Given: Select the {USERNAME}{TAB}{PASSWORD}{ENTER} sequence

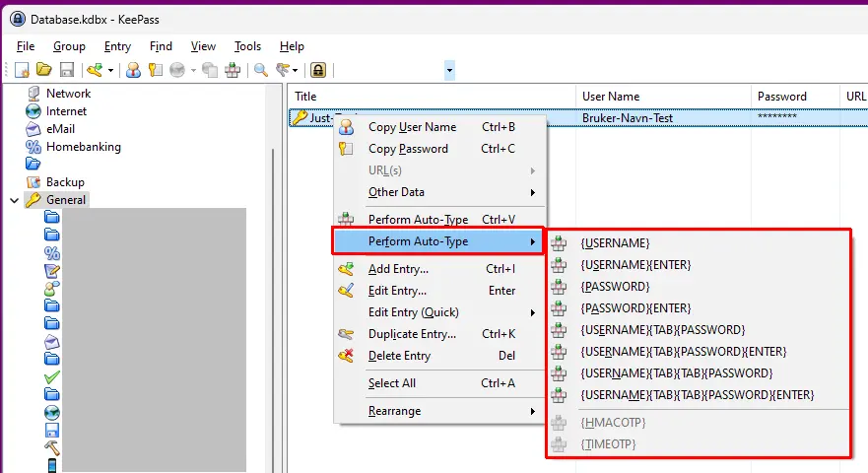Looking at the screenshot, I should pyautogui.click(x=699, y=352).
